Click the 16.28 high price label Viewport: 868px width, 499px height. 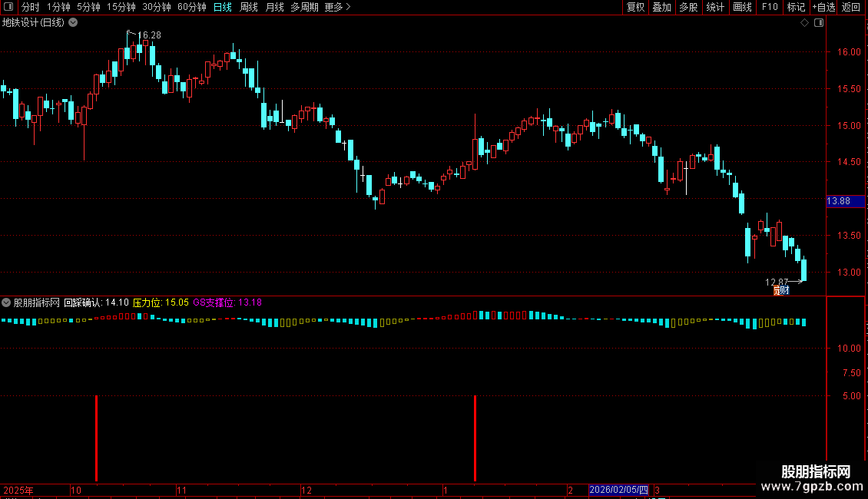[x=150, y=35]
